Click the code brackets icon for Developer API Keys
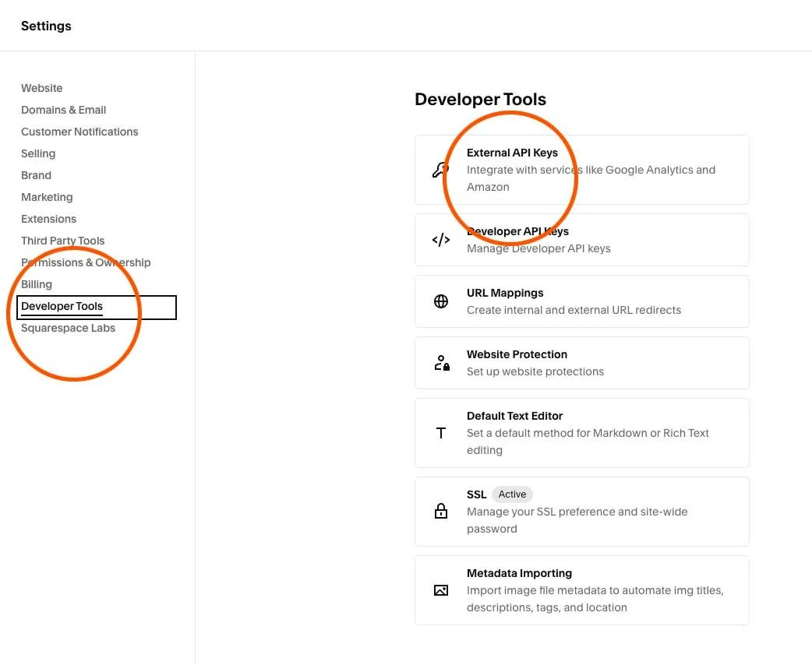This screenshot has height=665, width=812. coord(441,240)
